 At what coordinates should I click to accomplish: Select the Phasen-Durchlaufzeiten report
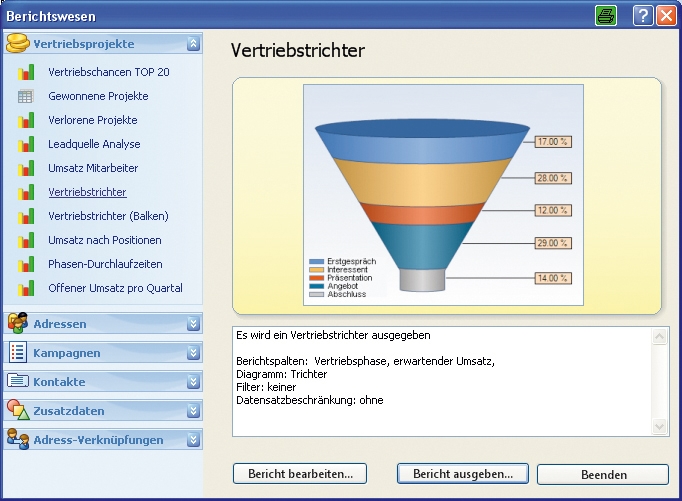click(x=105, y=264)
